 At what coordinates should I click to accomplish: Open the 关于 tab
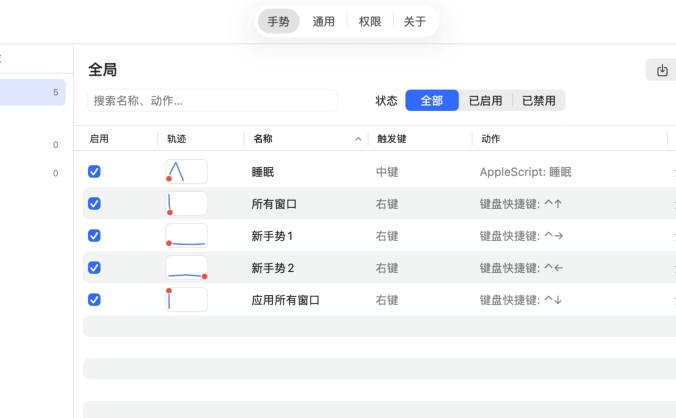415,21
